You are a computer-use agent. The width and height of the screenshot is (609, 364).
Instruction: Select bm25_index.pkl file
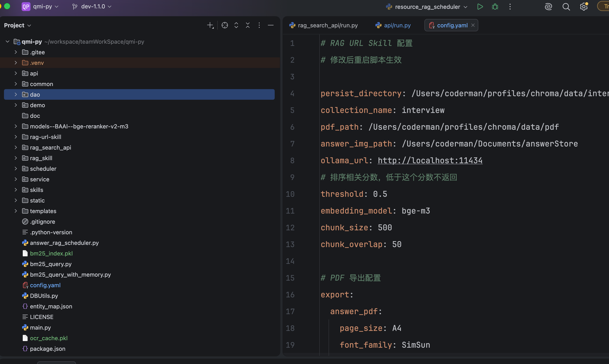[51, 253]
